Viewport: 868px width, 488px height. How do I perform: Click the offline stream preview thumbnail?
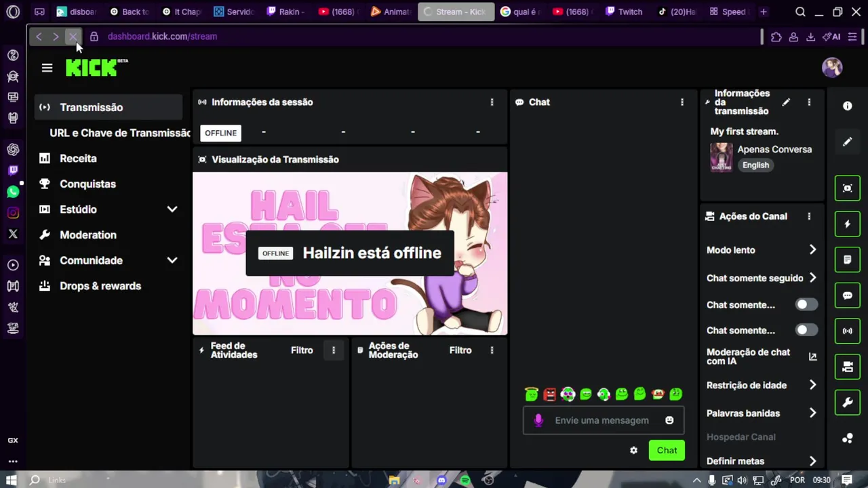350,253
